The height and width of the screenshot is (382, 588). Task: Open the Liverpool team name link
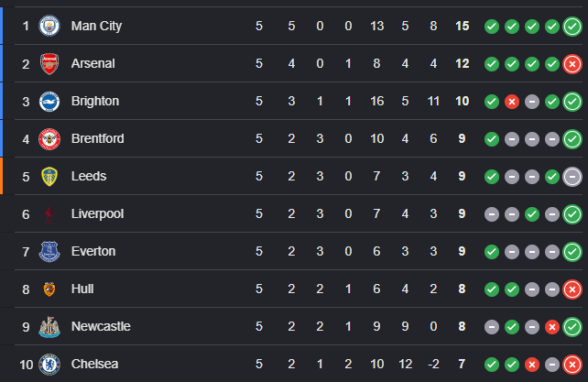(x=97, y=213)
